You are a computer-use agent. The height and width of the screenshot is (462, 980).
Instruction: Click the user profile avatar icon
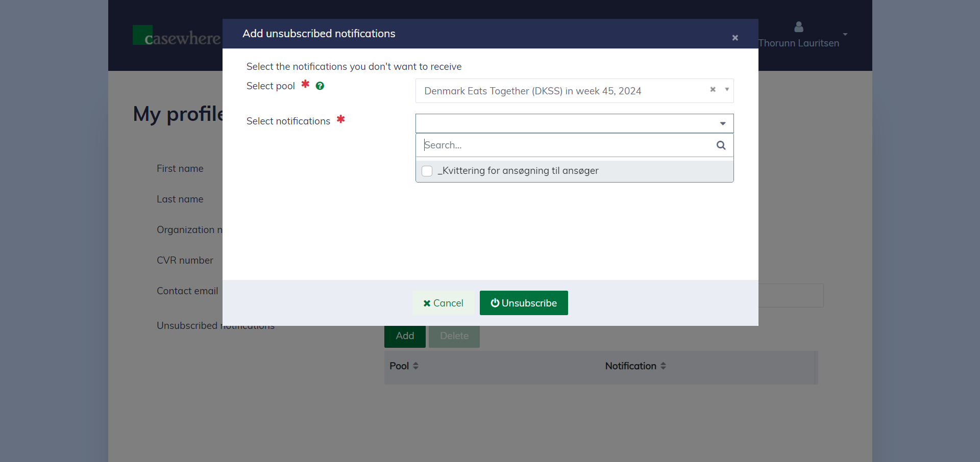point(798,27)
